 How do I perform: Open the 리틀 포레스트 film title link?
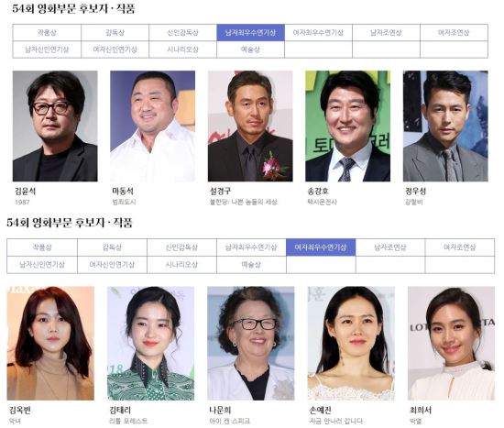128,421
